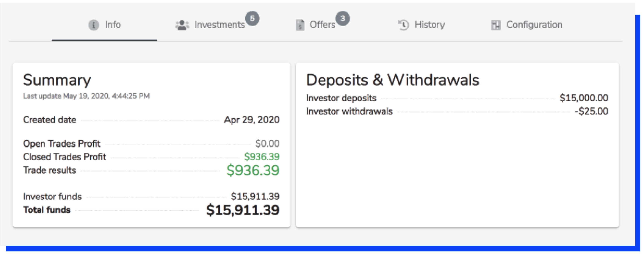Click the Offers badge showing 3
The width and height of the screenshot is (644, 256).
pos(343,18)
